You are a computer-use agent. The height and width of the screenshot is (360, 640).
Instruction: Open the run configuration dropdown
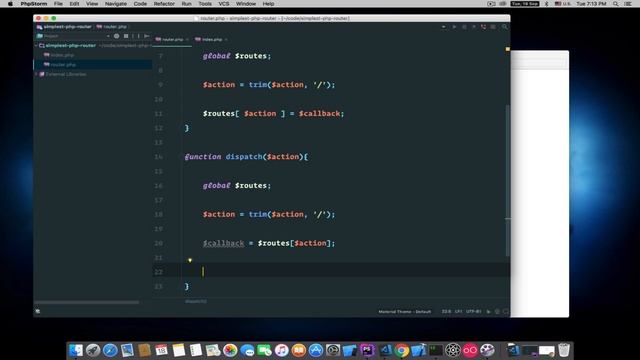tap(444, 27)
